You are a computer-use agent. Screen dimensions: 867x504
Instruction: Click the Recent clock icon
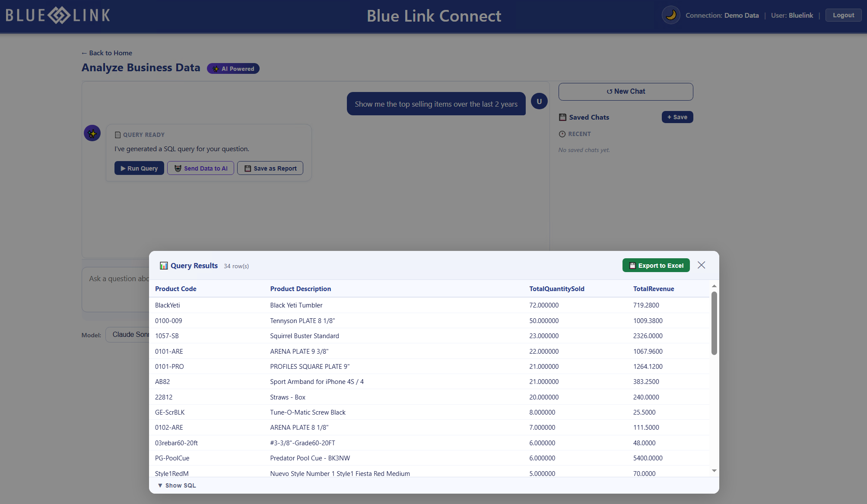click(x=562, y=134)
